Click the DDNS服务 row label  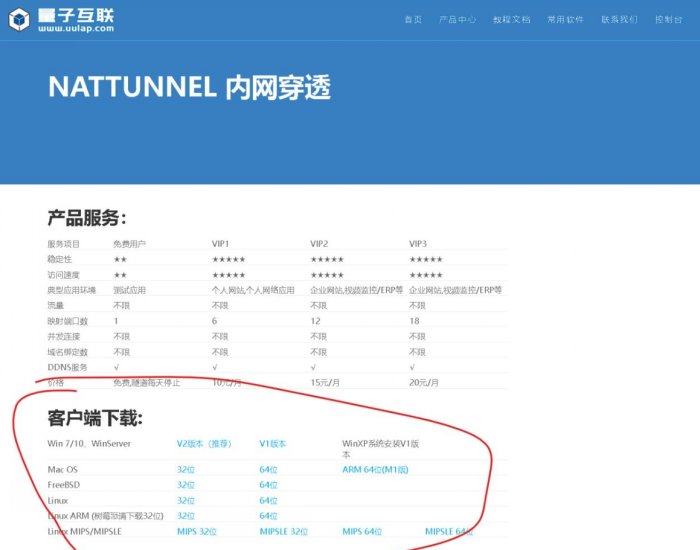(x=67, y=367)
